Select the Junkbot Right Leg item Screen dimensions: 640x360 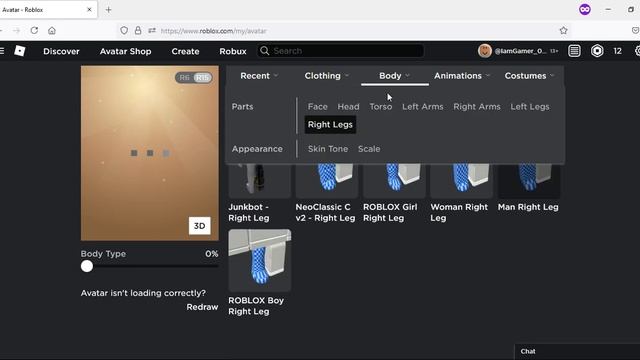(x=260, y=193)
